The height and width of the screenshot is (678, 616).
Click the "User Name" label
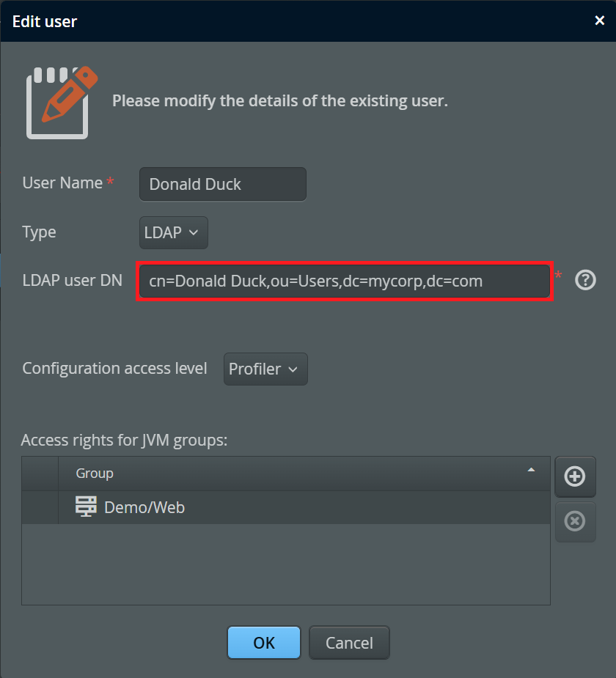pyautogui.click(x=62, y=183)
